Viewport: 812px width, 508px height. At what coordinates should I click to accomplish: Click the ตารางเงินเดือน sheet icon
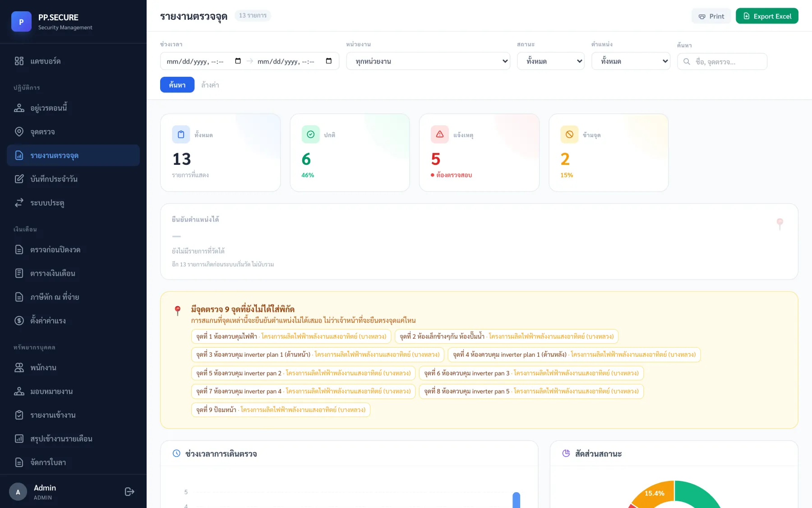coord(19,273)
